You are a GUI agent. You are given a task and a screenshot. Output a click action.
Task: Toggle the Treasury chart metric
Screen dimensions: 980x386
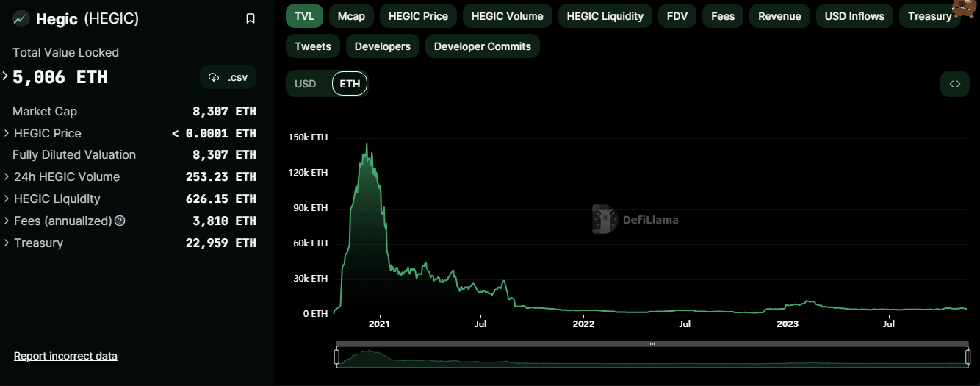tap(929, 16)
